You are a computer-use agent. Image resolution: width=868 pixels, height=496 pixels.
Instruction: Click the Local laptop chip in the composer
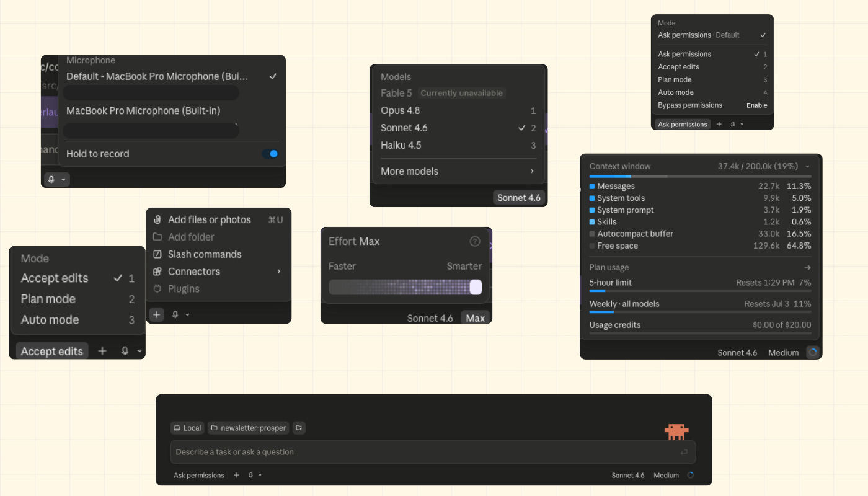(x=187, y=428)
